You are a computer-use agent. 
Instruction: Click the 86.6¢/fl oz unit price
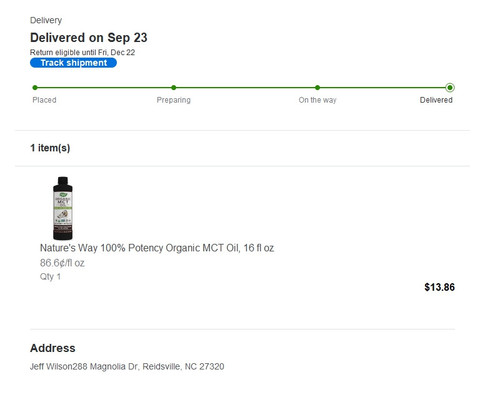(x=62, y=263)
